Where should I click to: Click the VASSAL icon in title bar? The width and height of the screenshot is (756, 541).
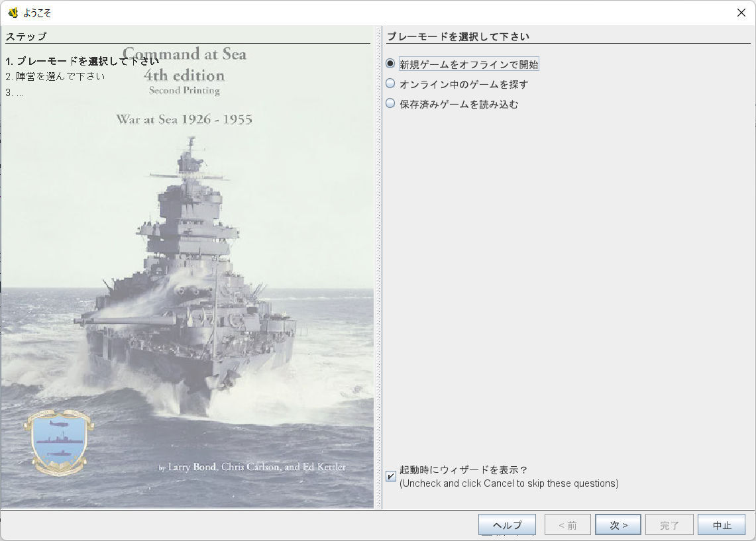pyautogui.click(x=13, y=13)
